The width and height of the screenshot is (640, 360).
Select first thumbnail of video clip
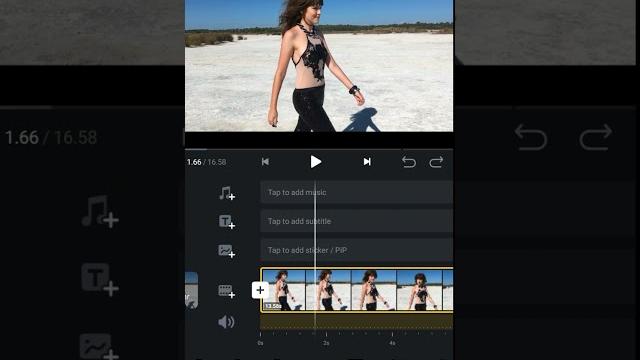click(x=284, y=290)
